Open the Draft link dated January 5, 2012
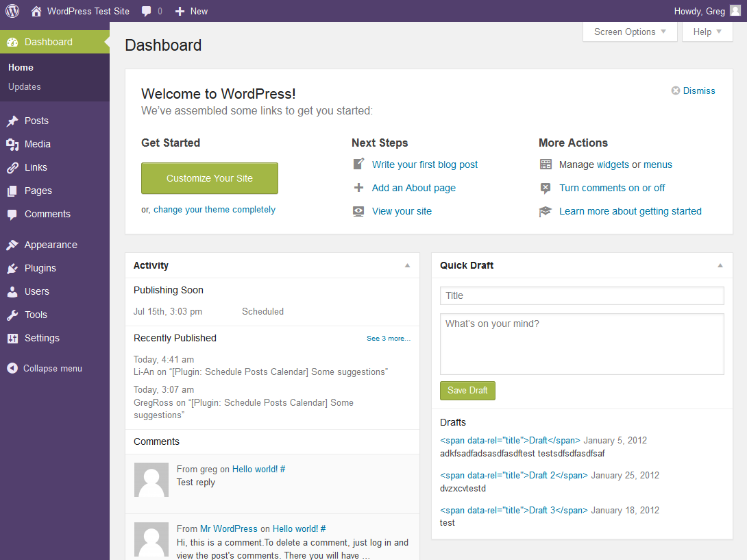Image resolution: width=747 pixels, height=560 pixels. point(510,440)
